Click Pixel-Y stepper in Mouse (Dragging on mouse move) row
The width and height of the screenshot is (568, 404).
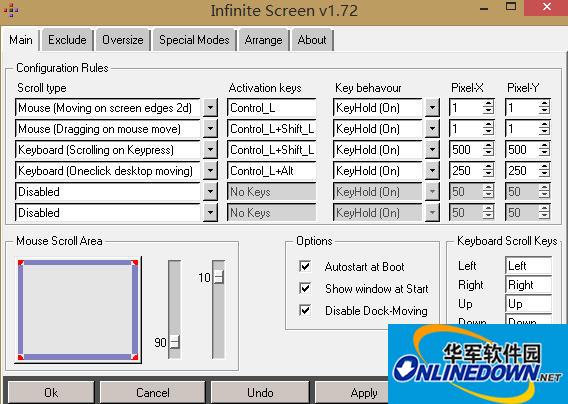(544, 129)
